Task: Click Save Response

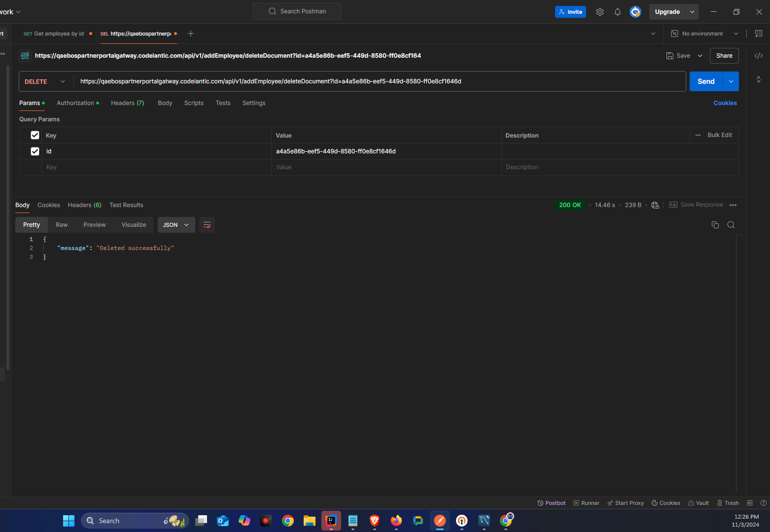Action: point(696,205)
